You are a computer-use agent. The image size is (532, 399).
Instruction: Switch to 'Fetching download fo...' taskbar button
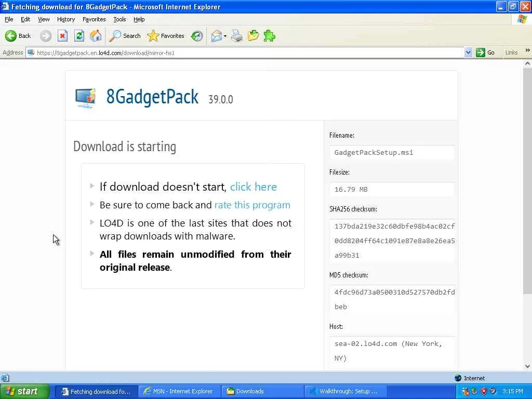tap(96, 392)
